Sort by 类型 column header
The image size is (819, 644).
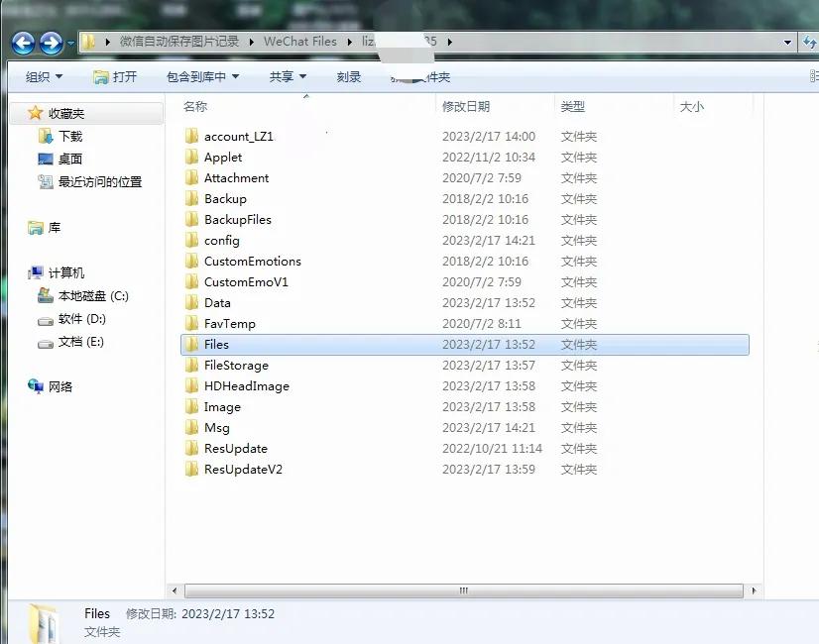point(572,106)
